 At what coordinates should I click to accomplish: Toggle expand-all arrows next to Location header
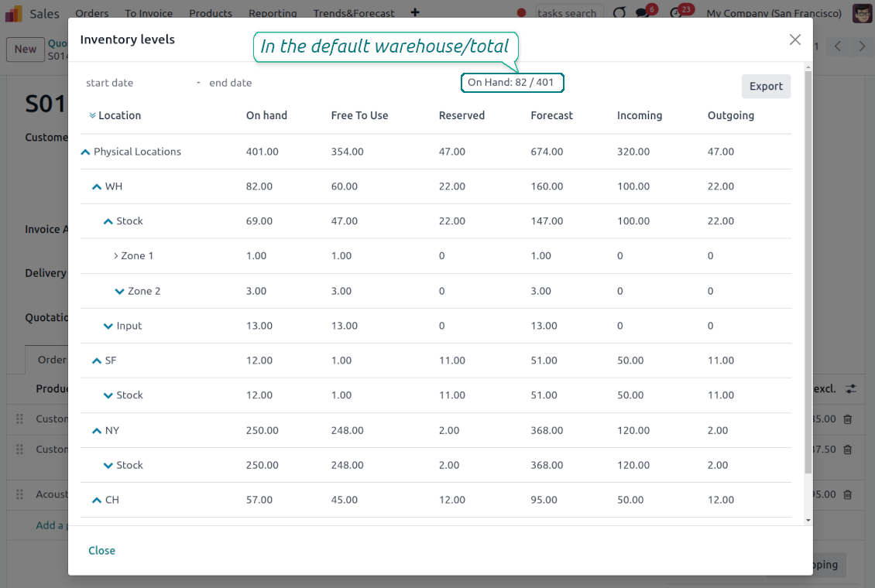tap(92, 115)
